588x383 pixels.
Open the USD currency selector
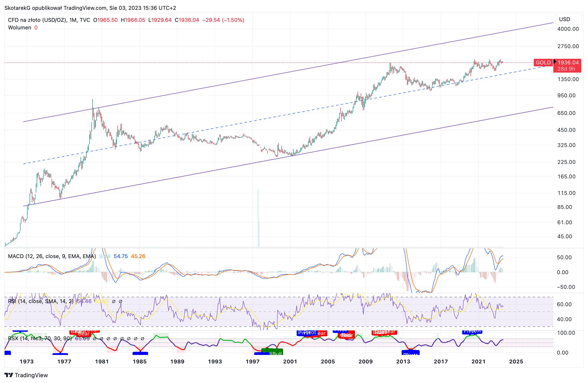[x=568, y=19]
